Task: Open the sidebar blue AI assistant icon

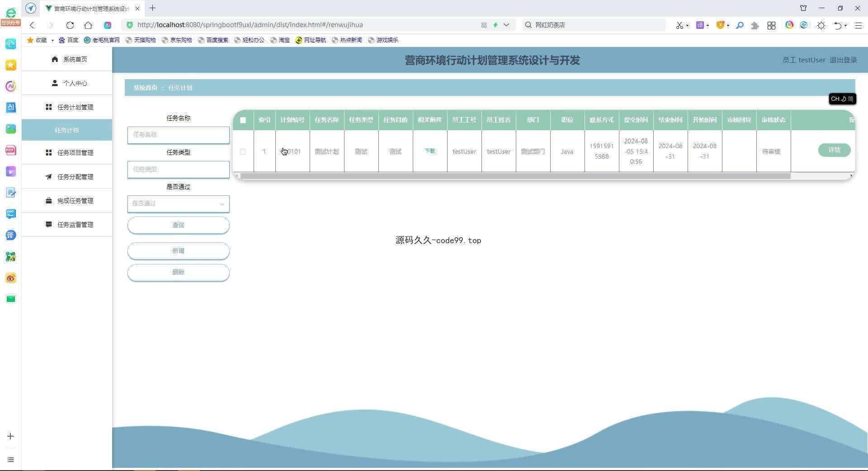Action: tap(11, 108)
